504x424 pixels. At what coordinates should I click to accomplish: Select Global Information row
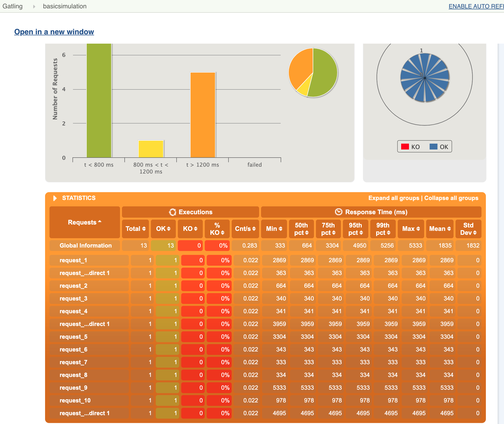pos(265,246)
